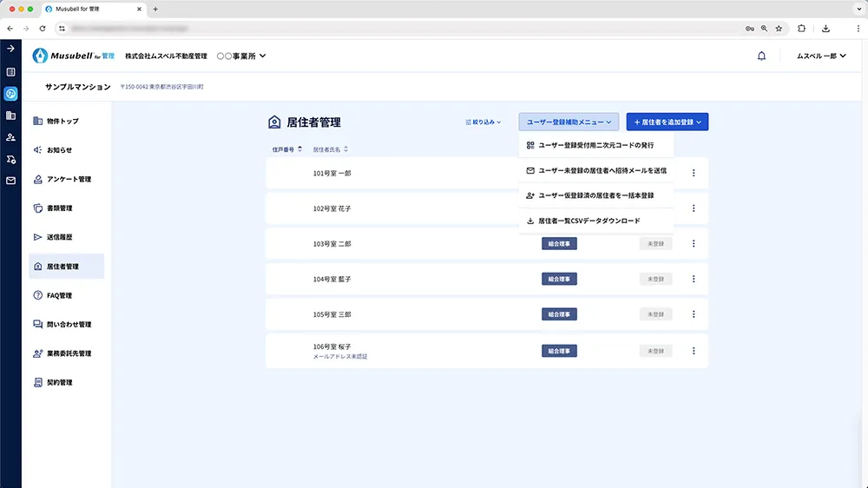The width and height of the screenshot is (868, 488).
Task: Open the ムスベル 一郎 user menu
Action: click(820, 56)
